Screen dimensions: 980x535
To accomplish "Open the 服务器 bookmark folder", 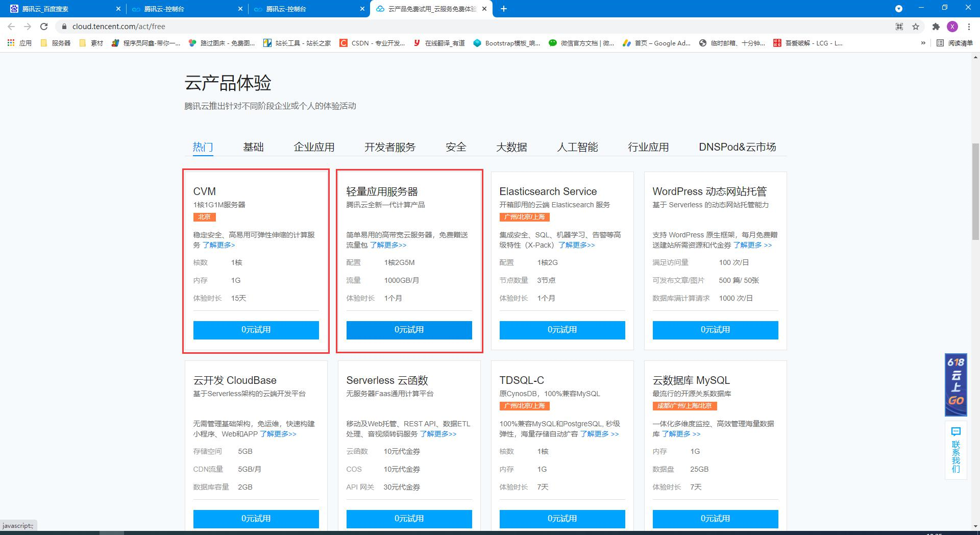I will [x=56, y=43].
